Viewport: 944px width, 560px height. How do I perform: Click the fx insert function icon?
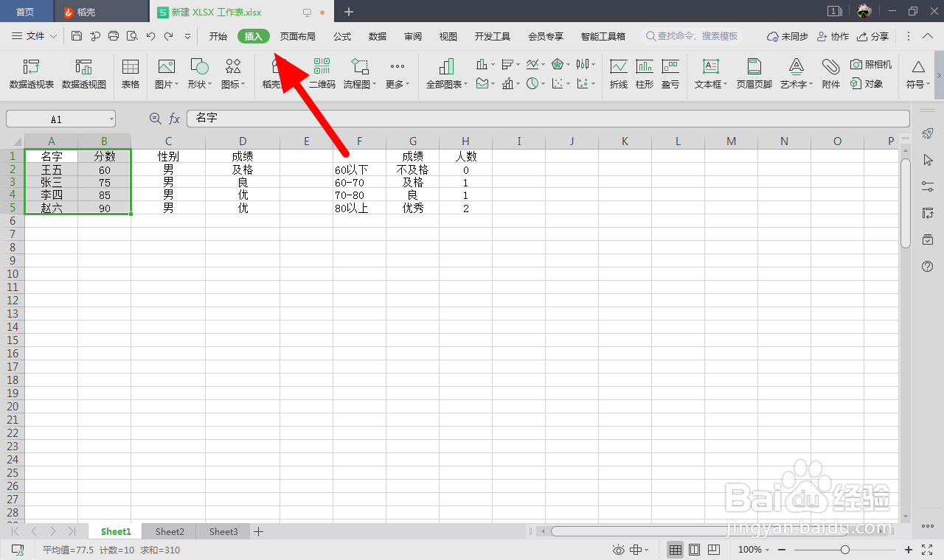coord(175,119)
